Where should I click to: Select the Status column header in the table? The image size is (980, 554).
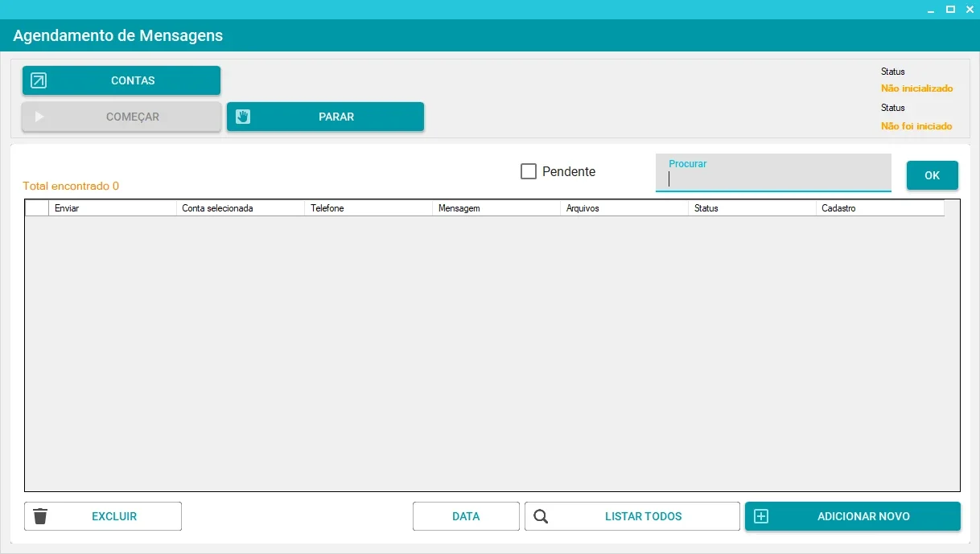752,208
